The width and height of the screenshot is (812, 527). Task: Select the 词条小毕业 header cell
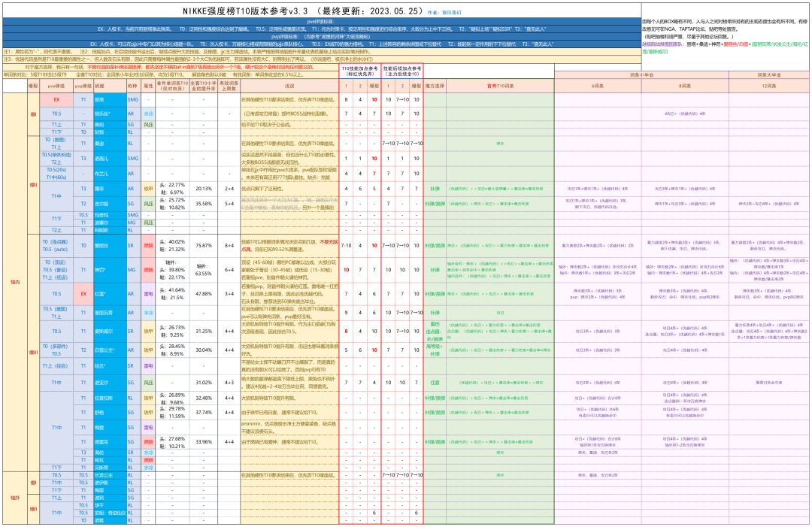(x=641, y=75)
